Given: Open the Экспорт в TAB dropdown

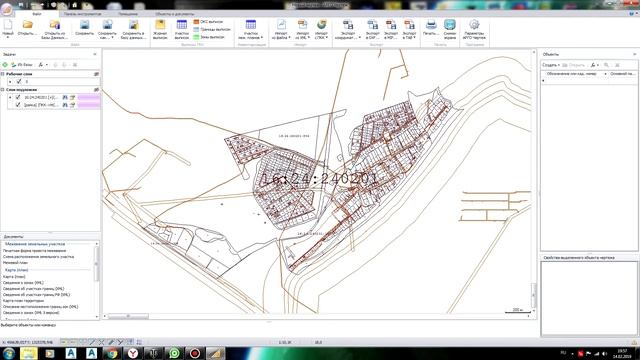Looking at the screenshot, I should coord(409,29).
